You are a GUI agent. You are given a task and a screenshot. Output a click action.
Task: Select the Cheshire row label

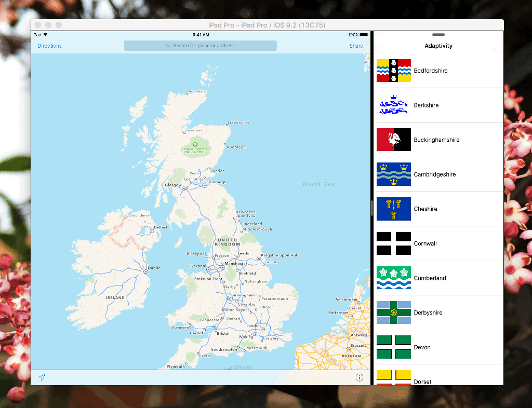[425, 209]
